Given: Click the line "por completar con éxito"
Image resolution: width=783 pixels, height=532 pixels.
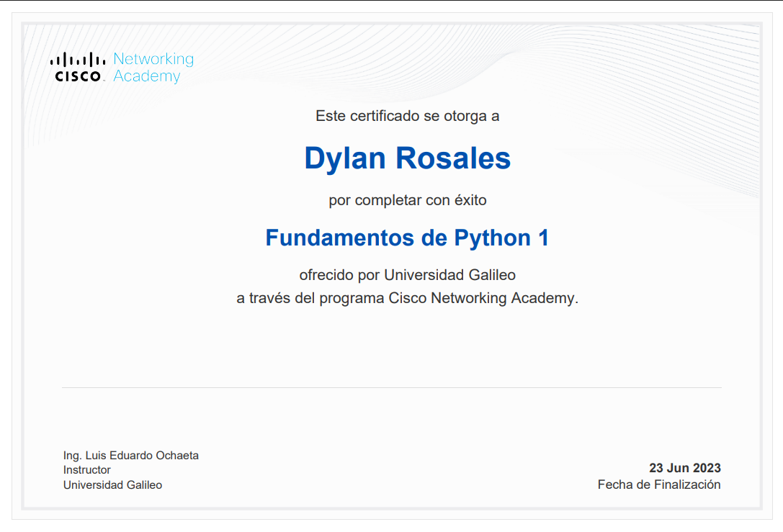Looking at the screenshot, I should pyautogui.click(x=408, y=200).
